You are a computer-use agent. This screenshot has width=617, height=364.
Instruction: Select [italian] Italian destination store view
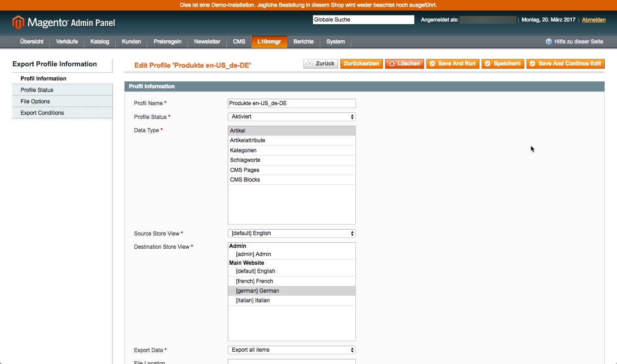pos(292,300)
